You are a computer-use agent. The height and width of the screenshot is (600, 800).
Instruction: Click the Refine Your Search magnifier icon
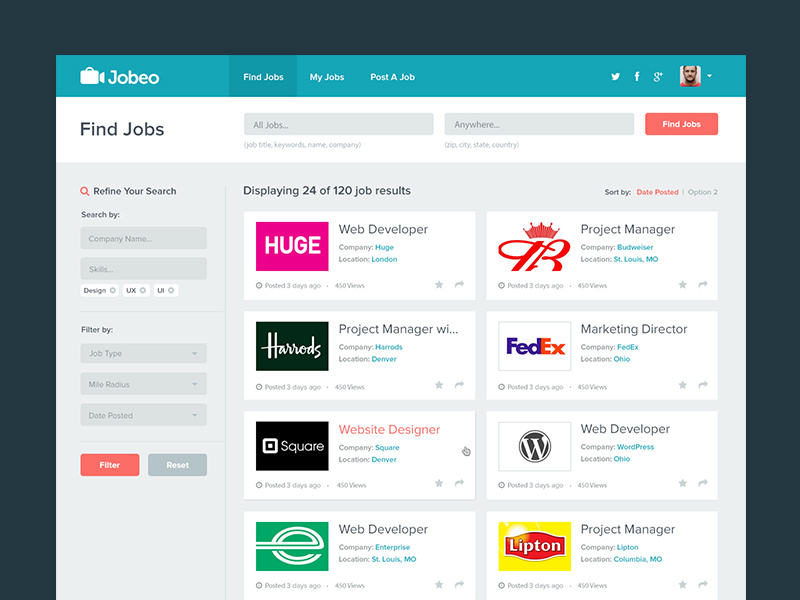pos(85,191)
